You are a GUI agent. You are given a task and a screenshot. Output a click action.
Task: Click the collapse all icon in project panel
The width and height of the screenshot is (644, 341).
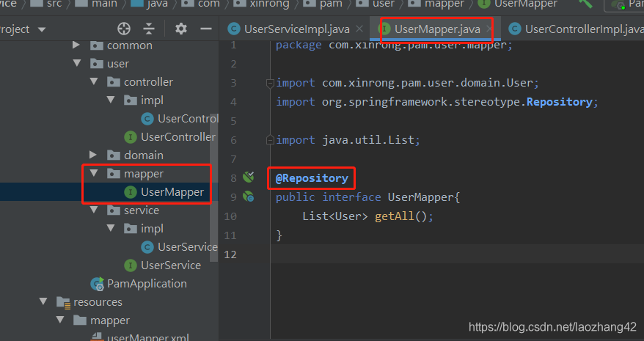click(x=149, y=29)
